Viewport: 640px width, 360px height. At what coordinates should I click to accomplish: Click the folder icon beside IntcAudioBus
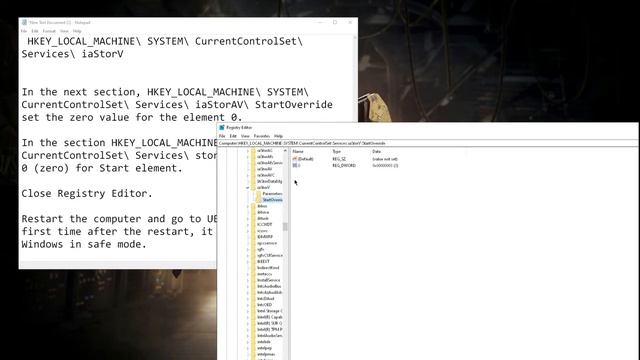click(253, 286)
